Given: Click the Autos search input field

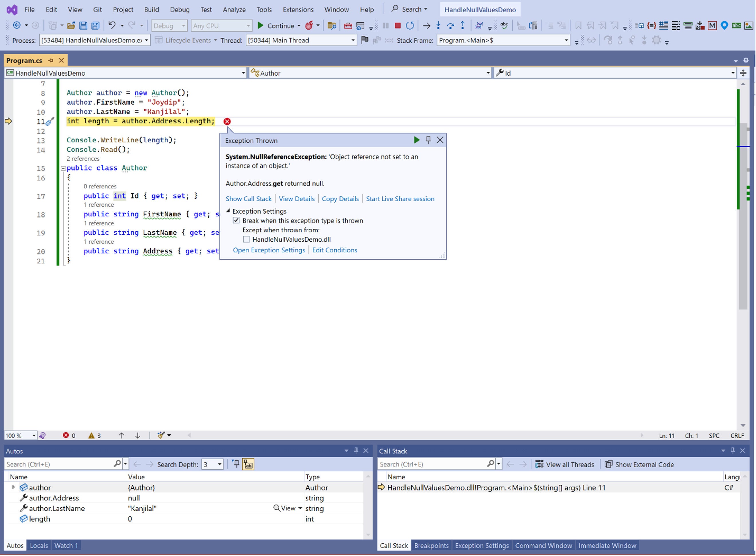Looking at the screenshot, I should point(59,464).
